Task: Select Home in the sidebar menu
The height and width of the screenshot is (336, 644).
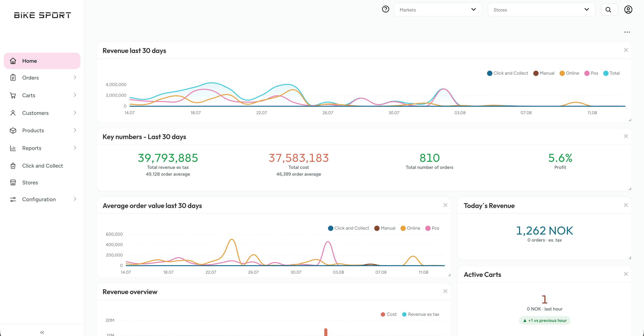Action: click(42, 61)
